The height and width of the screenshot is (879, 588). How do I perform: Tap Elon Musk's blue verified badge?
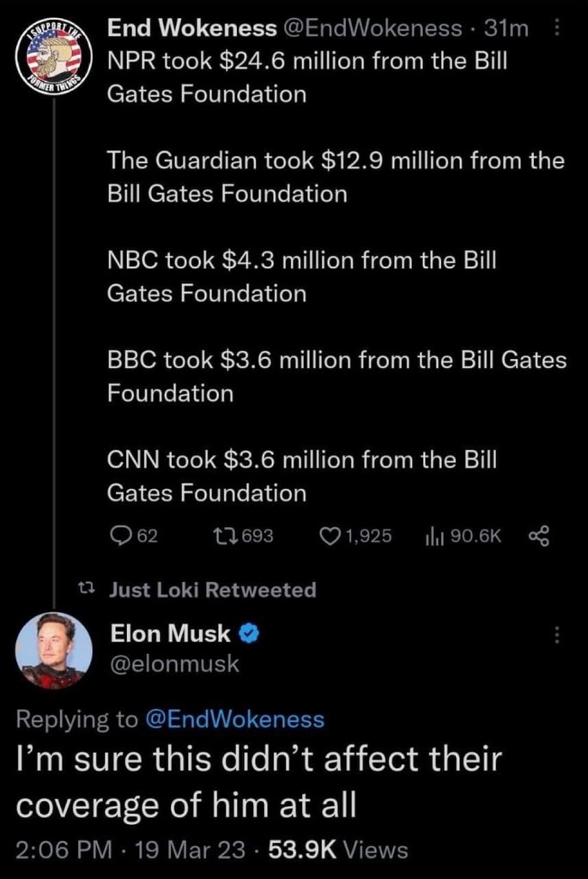pyautogui.click(x=250, y=634)
